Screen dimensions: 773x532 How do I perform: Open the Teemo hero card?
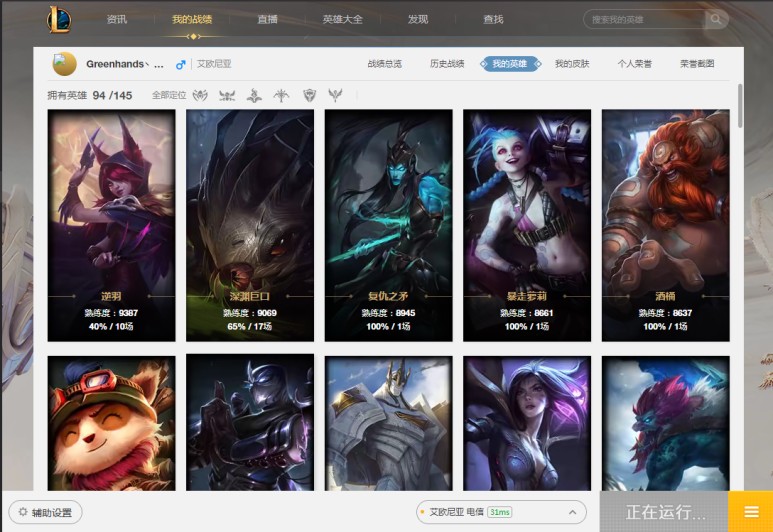(111, 423)
